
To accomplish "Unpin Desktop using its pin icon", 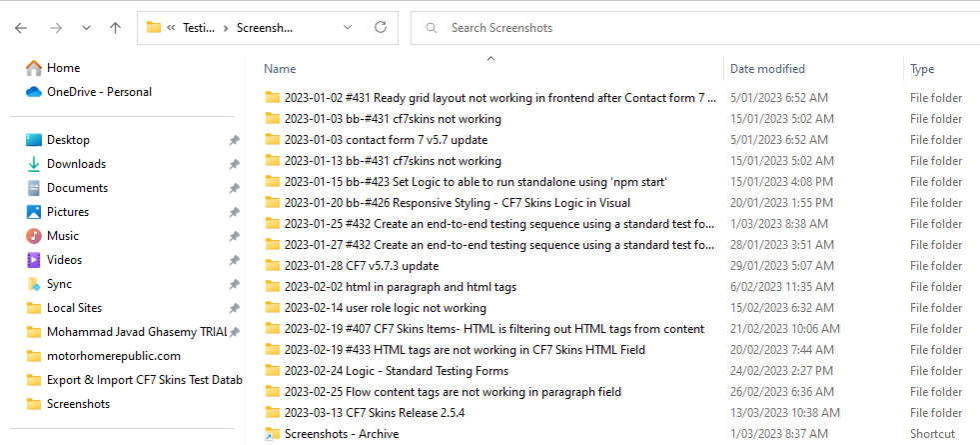I will tap(234, 140).
